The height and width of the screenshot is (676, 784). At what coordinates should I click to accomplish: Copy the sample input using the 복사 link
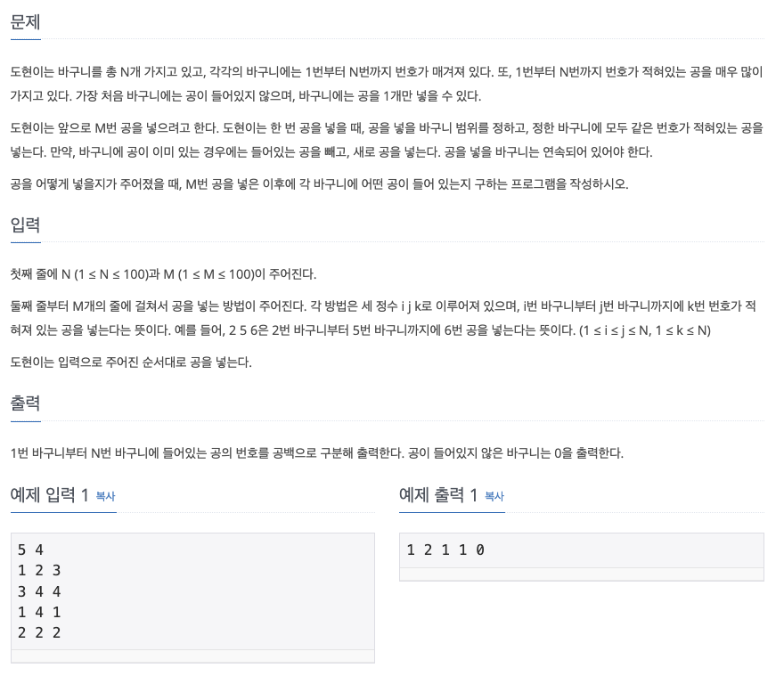(104, 496)
